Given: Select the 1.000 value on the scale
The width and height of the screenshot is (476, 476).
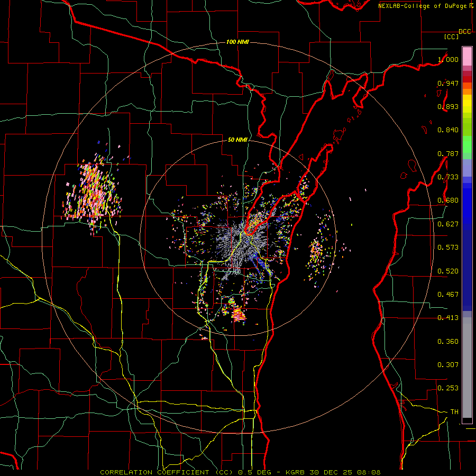Looking at the screenshot, I should pos(448,59).
